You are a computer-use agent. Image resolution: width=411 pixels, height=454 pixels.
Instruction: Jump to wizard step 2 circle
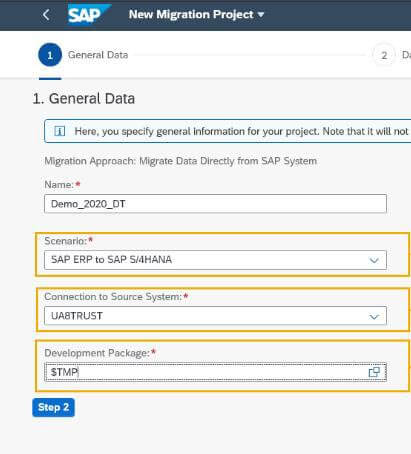384,55
